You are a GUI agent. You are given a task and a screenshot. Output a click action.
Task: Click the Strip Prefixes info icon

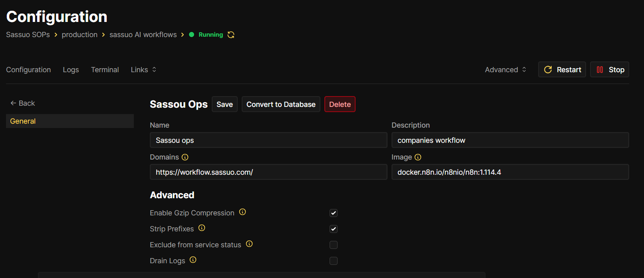click(x=202, y=228)
